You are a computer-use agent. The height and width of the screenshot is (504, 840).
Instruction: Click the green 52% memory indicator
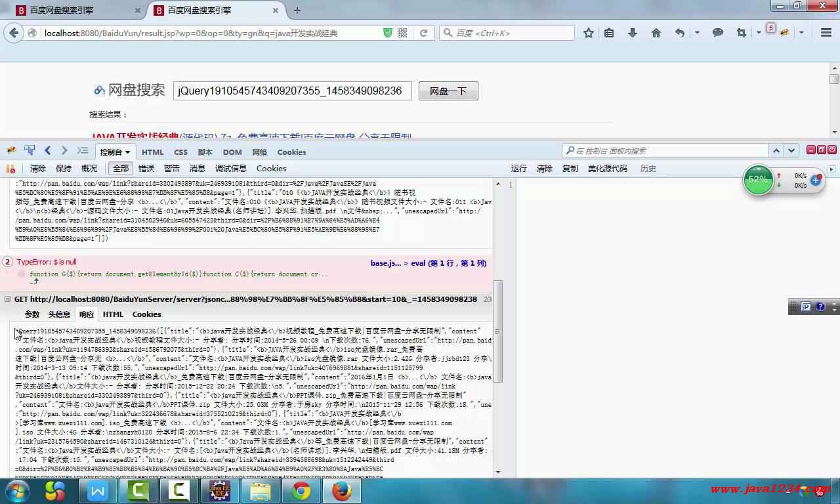tap(758, 180)
